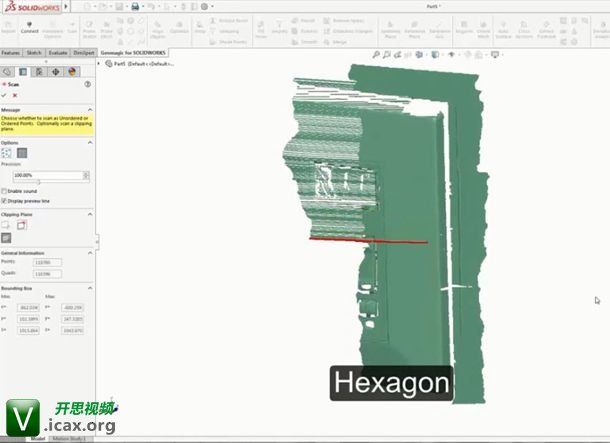Open the PropertyManager tab icon
610x443 pixels.
[23, 72]
